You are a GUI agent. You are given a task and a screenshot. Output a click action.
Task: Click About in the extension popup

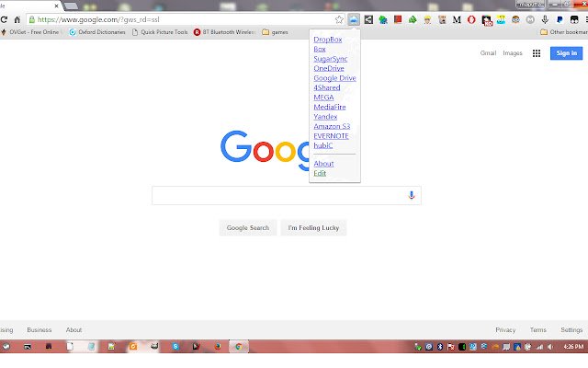coord(323,164)
